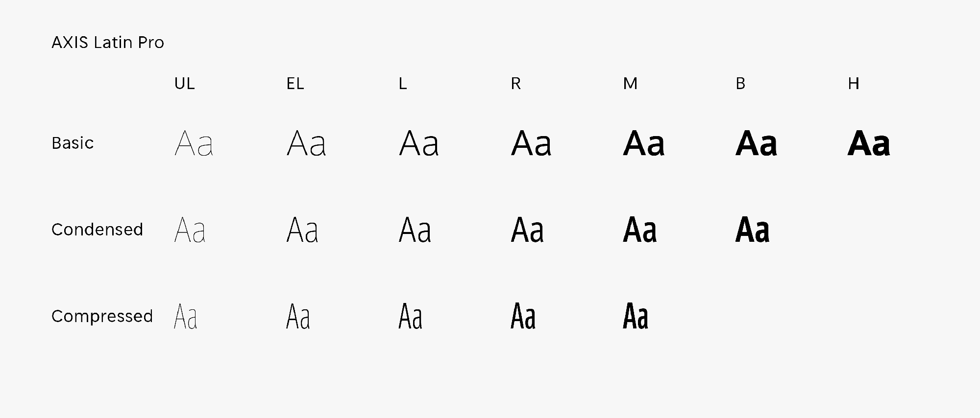
Task: Click the Condensed L 'Aa' sample
Action: 415,230
